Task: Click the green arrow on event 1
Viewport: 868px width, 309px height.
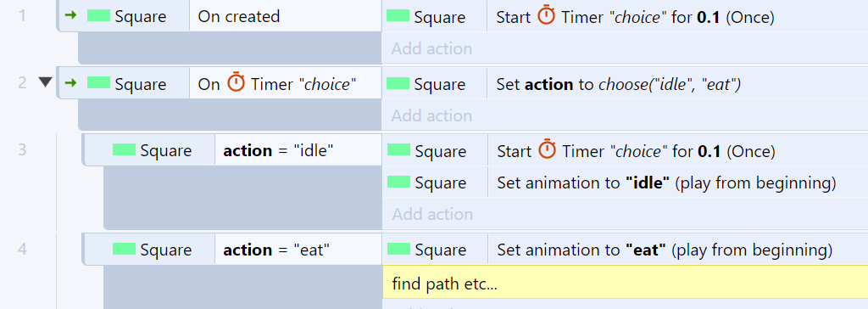Action: (x=70, y=15)
